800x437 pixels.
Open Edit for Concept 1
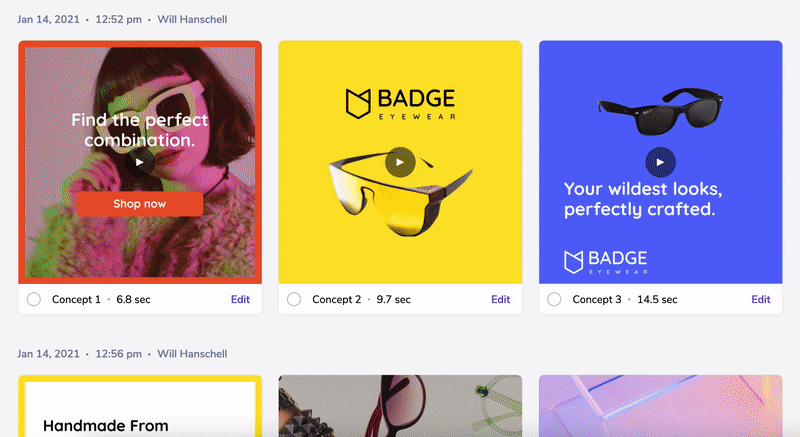pos(241,299)
